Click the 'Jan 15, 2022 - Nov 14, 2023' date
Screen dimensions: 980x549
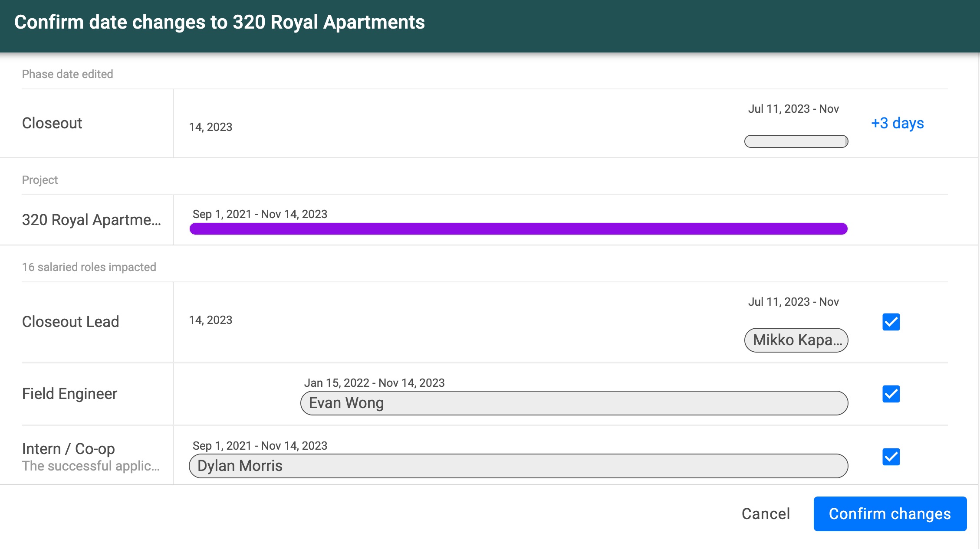click(374, 383)
